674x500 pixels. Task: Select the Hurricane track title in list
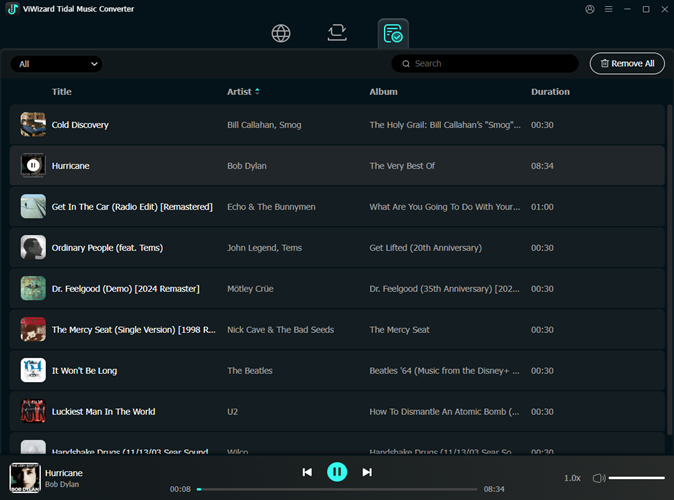[70, 166]
